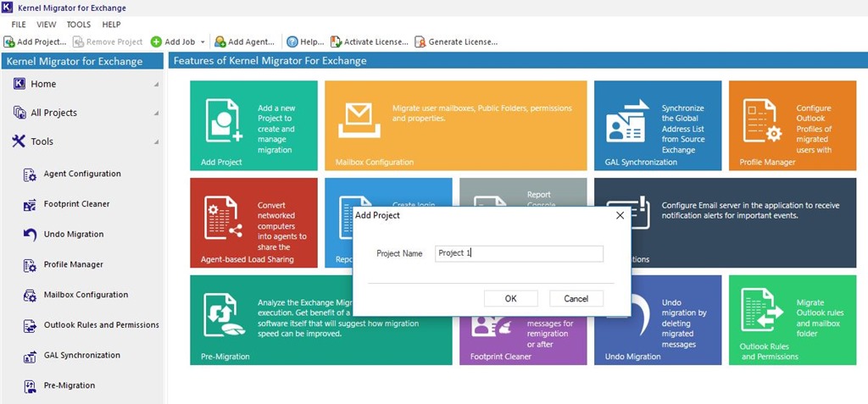The height and width of the screenshot is (404, 868).
Task: Click Generate License toolbar label
Action: [463, 42]
